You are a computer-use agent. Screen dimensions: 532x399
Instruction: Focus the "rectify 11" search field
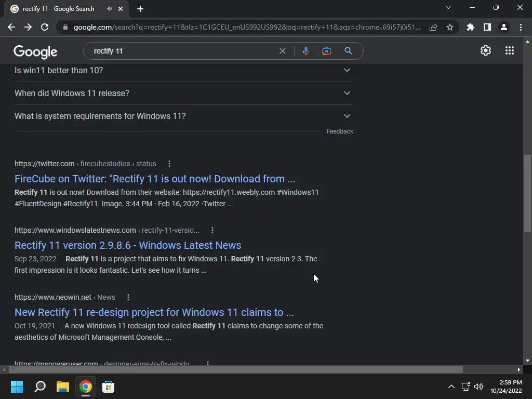[x=183, y=51]
